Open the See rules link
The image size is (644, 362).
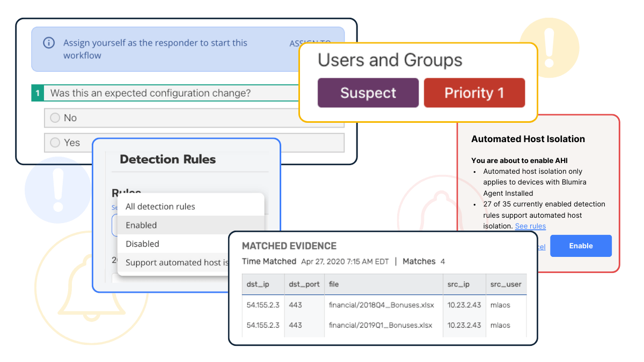(x=530, y=226)
